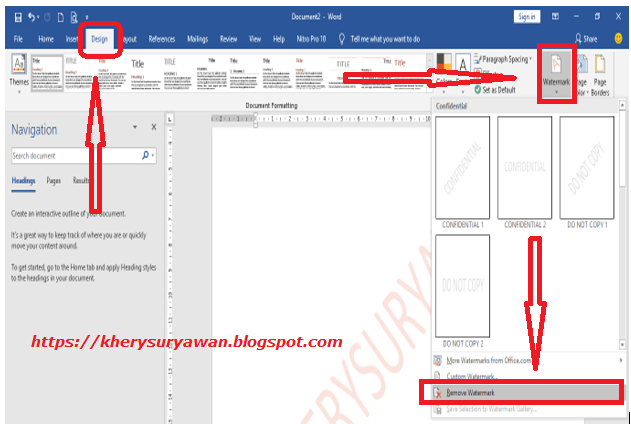The width and height of the screenshot is (631, 424).
Task: Click the Share button
Action: point(586,39)
